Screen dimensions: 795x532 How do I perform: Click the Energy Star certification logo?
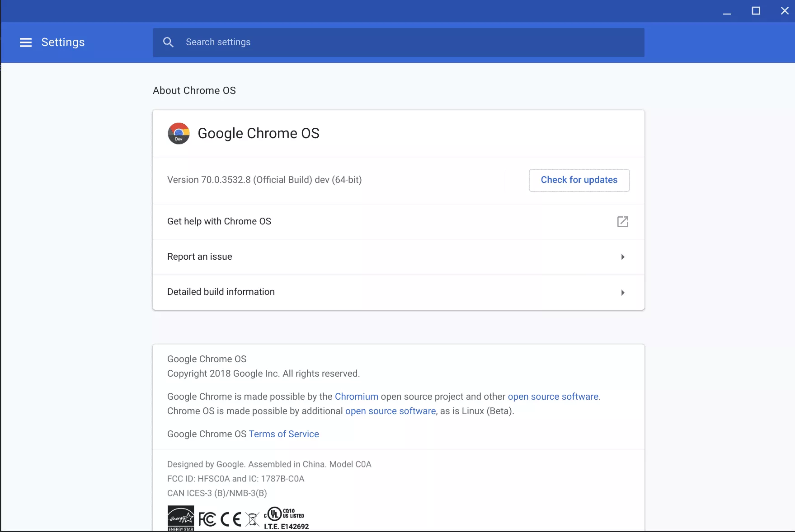[181, 518]
